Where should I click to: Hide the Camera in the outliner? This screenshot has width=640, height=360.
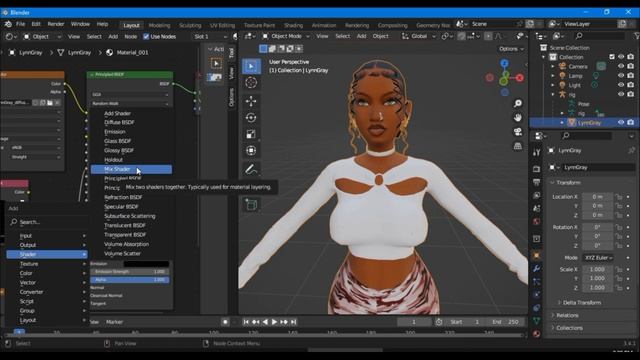pos(621,66)
